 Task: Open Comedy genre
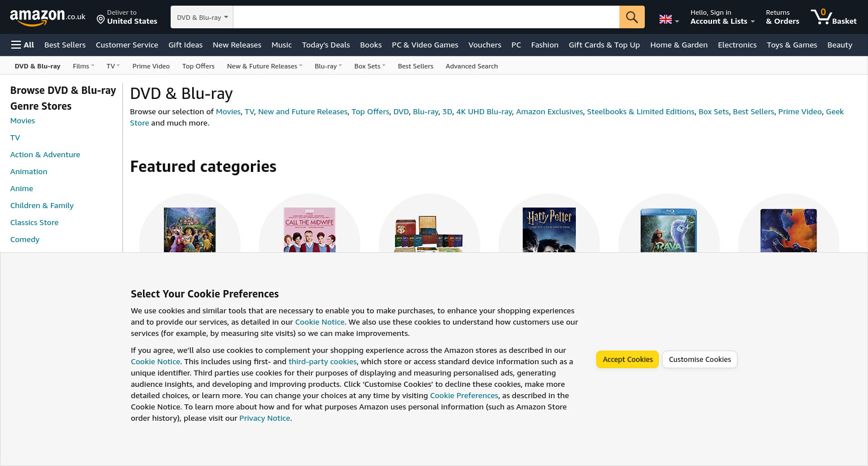pyautogui.click(x=25, y=239)
